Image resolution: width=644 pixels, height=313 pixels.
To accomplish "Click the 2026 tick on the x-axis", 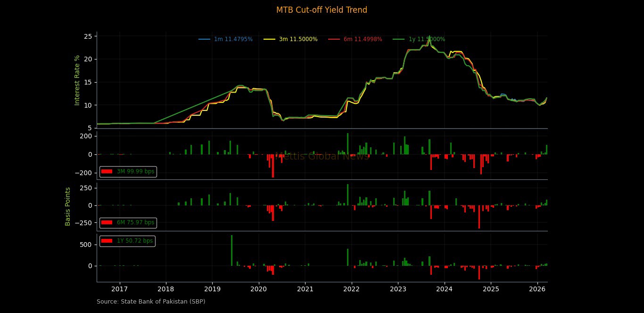I will [537, 289].
